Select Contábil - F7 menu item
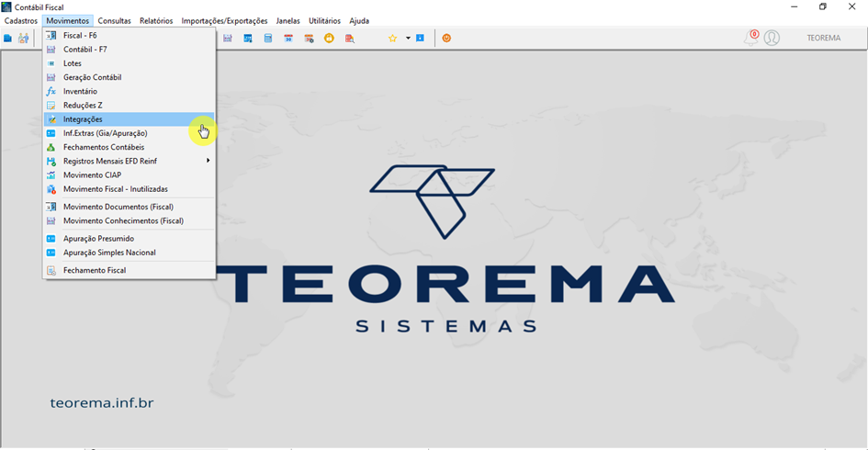868x450 pixels. (129, 50)
